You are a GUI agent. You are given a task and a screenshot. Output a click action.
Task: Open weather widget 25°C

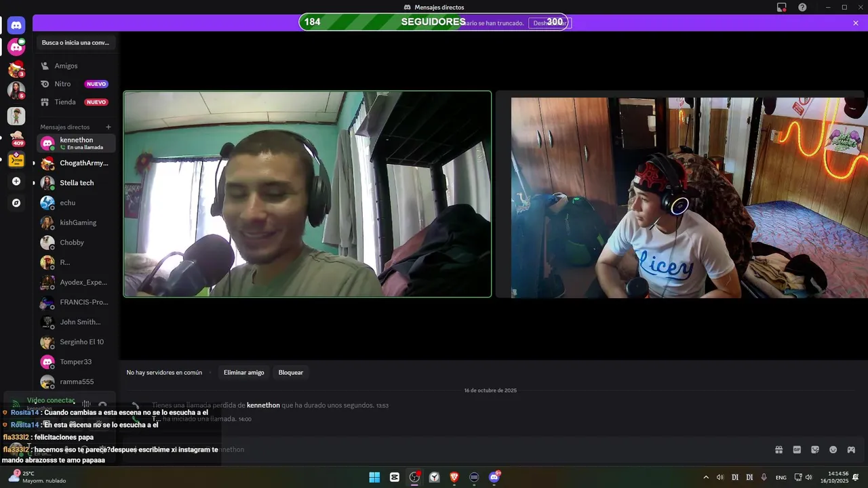pos(37,477)
